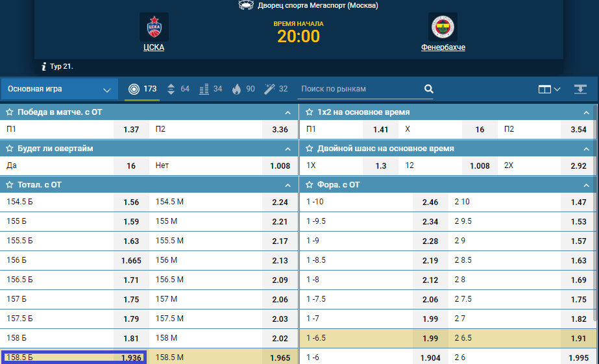Star the Фора. с ОТ market
599x364 pixels.
tap(310, 185)
